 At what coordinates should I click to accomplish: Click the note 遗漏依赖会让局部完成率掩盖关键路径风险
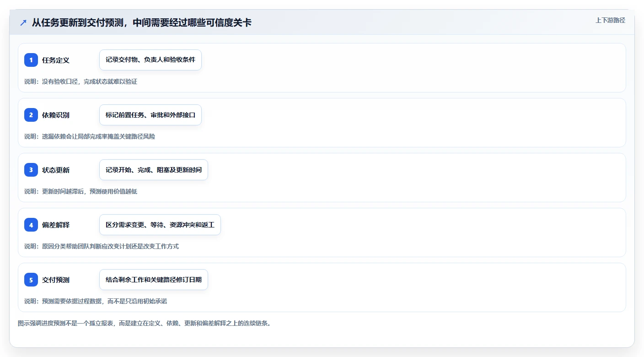pyautogui.click(x=90, y=136)
